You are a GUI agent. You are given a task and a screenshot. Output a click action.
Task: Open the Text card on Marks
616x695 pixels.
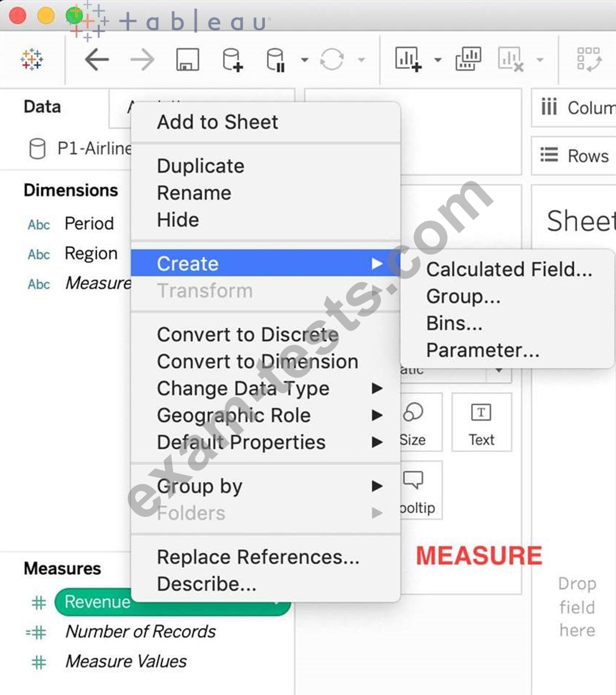(481, 422)
